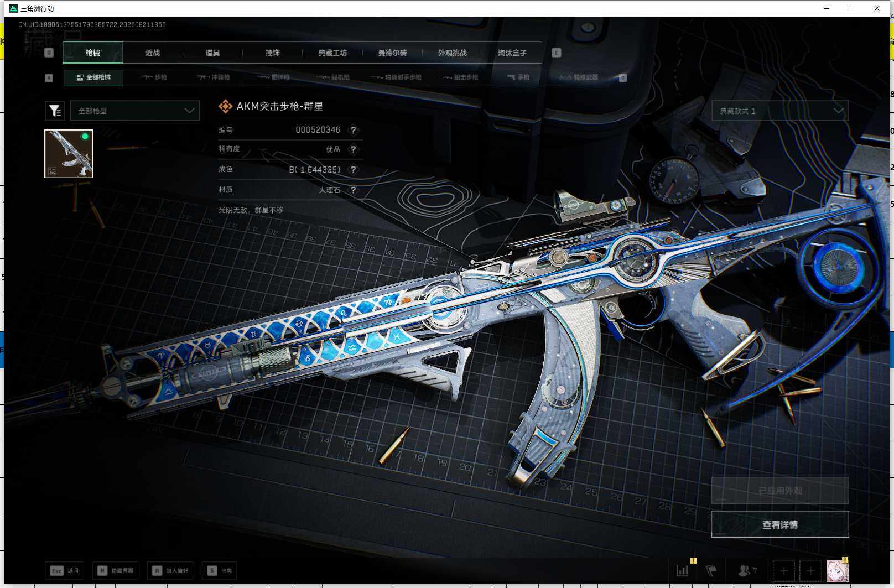Switch to the 近战 tab
This screenshot has height=588, width=894.
pyautogui.click(x=153, y=53)
